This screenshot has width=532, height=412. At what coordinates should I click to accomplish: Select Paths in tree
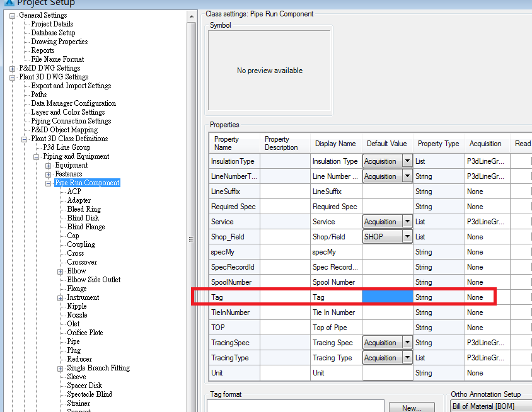coord(39,94)
